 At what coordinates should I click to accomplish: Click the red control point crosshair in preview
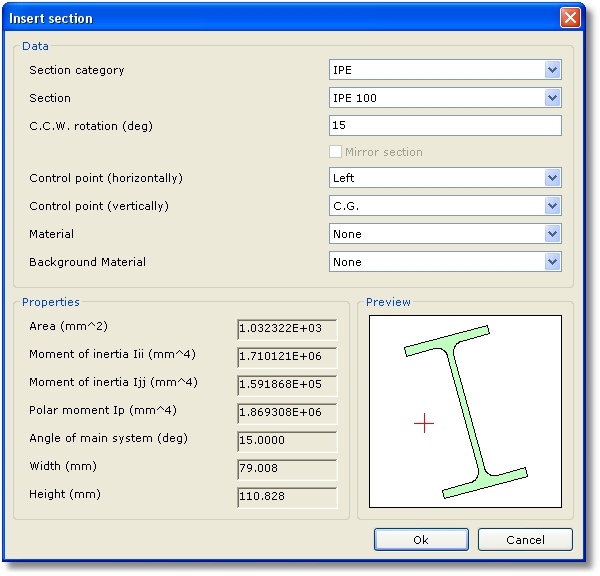(424, 424)
